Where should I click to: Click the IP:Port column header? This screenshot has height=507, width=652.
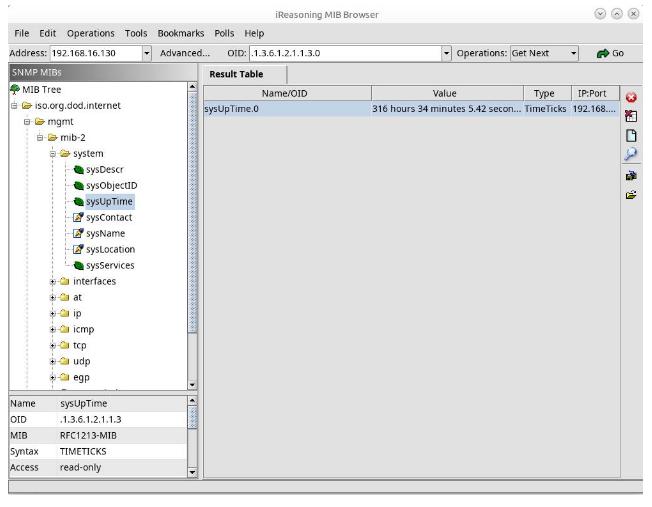[x=595, y=94]
